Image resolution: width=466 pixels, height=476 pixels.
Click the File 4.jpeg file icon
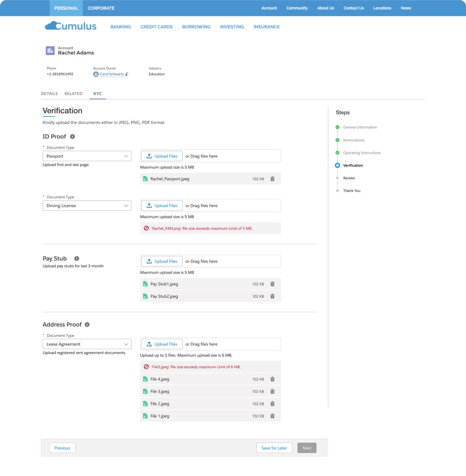(145, 379)
